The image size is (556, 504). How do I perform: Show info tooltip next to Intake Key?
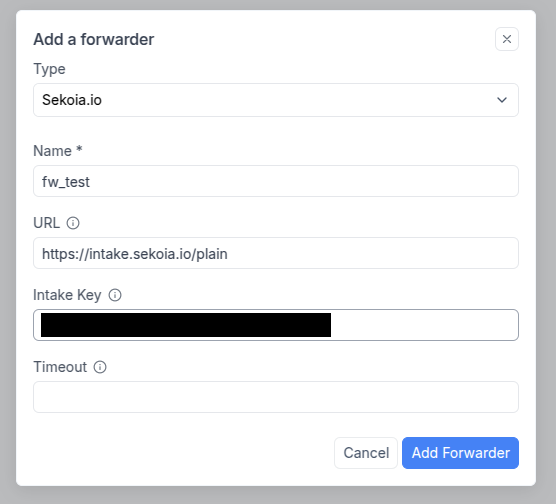tap(115, 295)
